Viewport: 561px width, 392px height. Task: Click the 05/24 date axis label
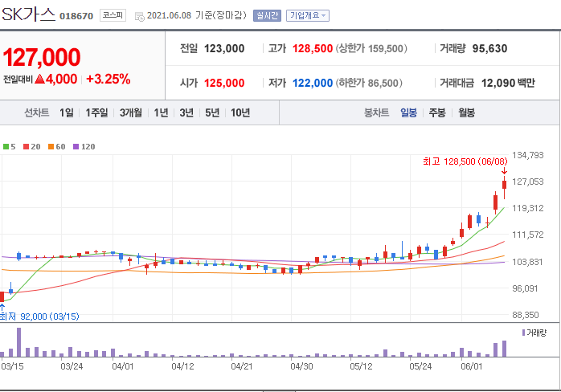coord(420,366)
